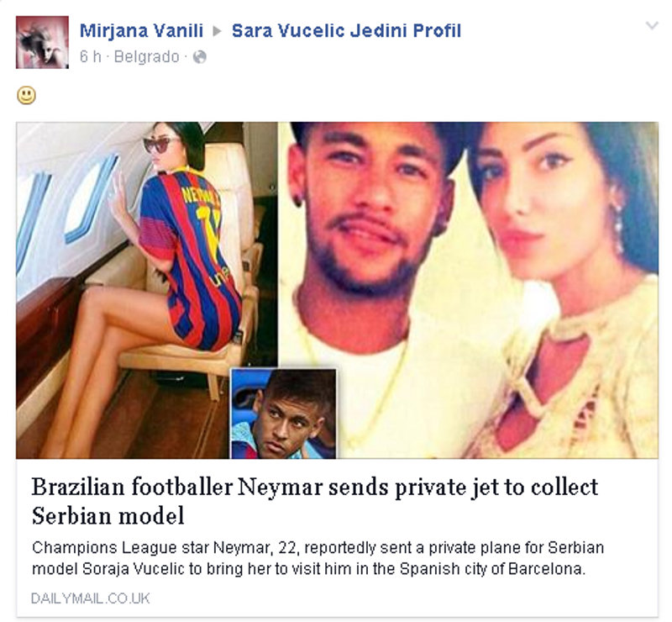Open the 6 h post timestamp

coord(91,56)
